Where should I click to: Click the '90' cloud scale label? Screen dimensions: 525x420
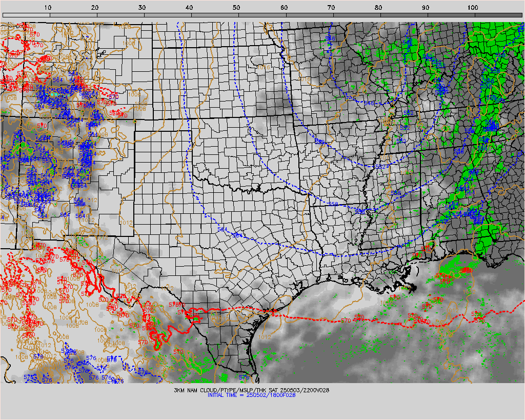click(x=426, y=7)
